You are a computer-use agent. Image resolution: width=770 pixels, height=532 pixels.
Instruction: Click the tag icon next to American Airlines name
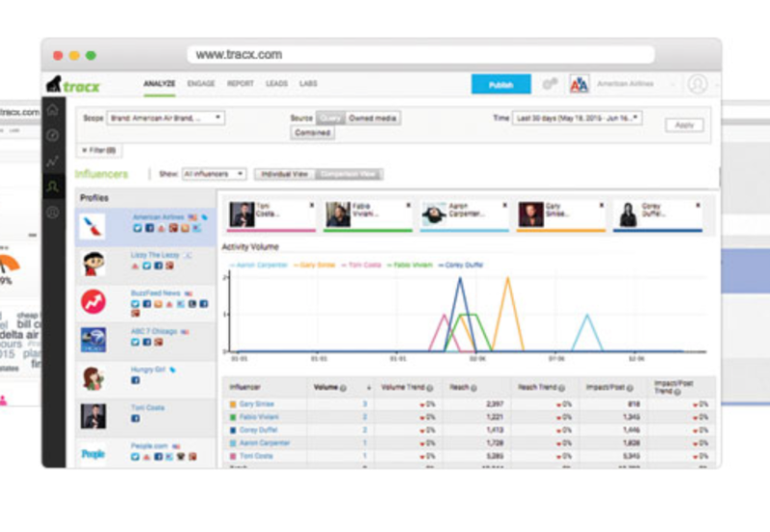204,216
